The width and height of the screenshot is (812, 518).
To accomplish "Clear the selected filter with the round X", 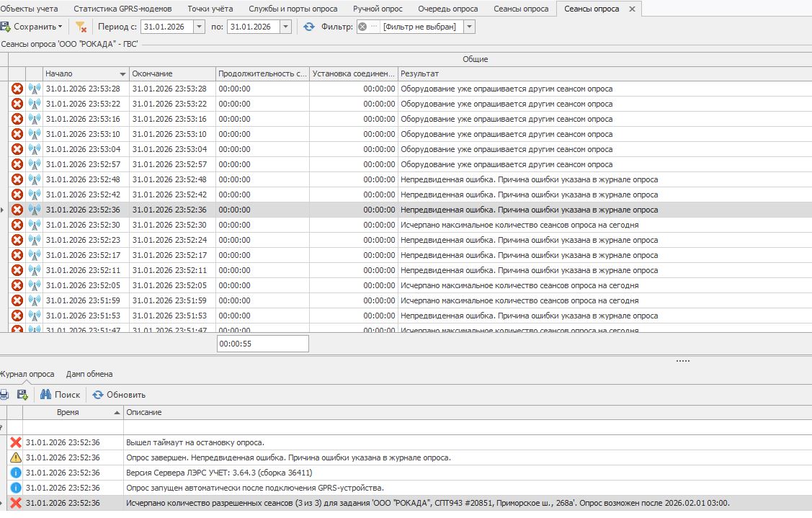I will pos(362,27).
